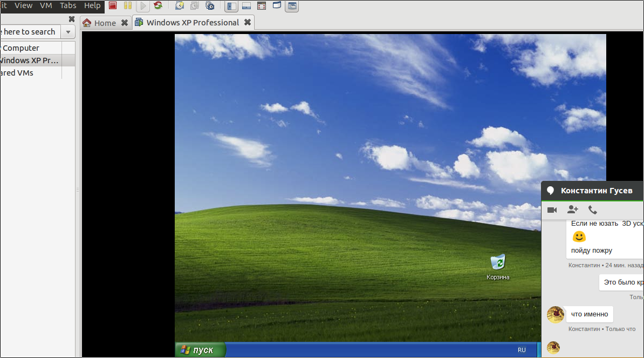The image size is (644, 358).
Task: Enter full screen mode icon
Action: [x=262, y=6]
